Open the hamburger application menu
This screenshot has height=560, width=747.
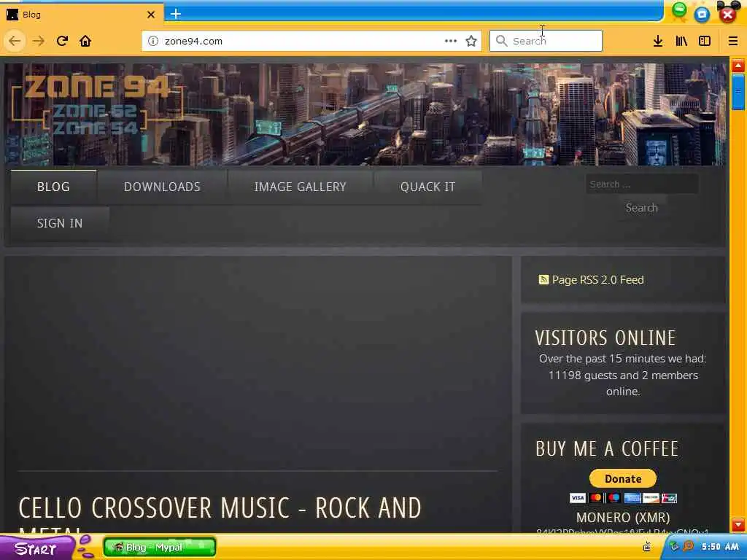[x=733, y=41]
